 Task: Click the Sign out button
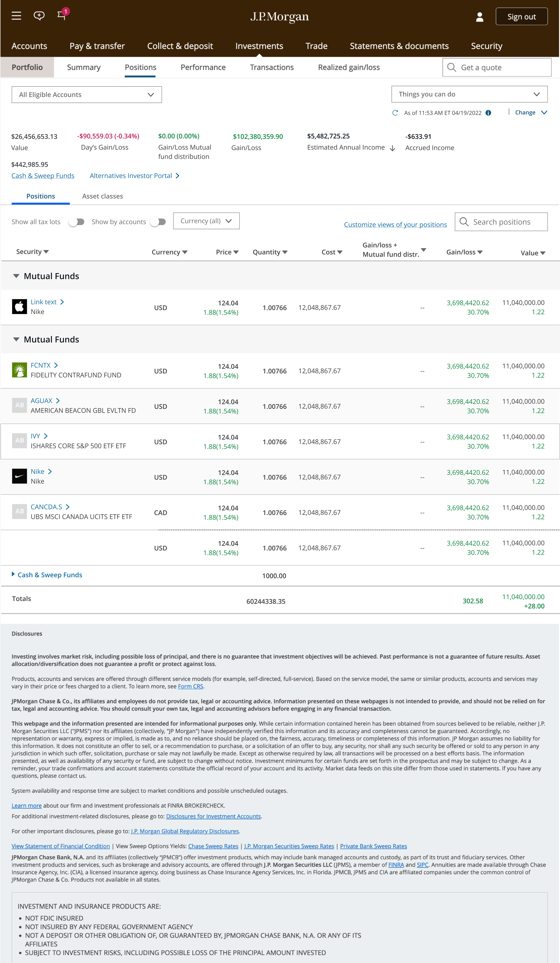[x=521, y=17]
